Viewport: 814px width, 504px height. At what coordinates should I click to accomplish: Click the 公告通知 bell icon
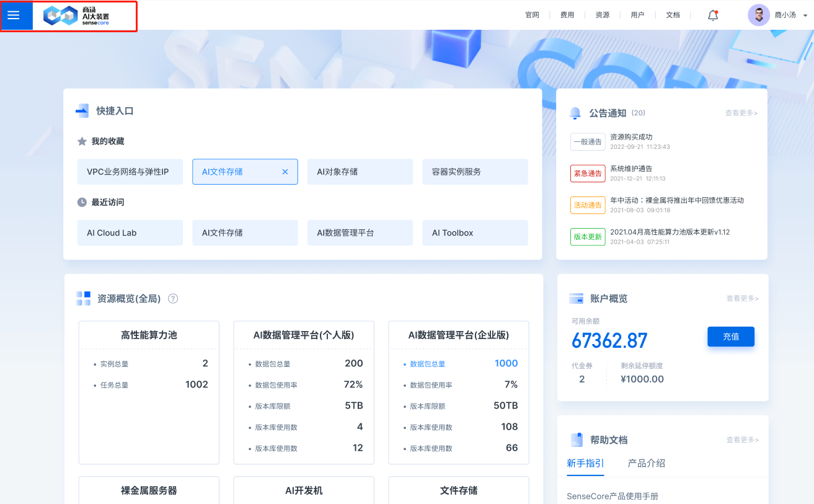(x=575, y=113)
